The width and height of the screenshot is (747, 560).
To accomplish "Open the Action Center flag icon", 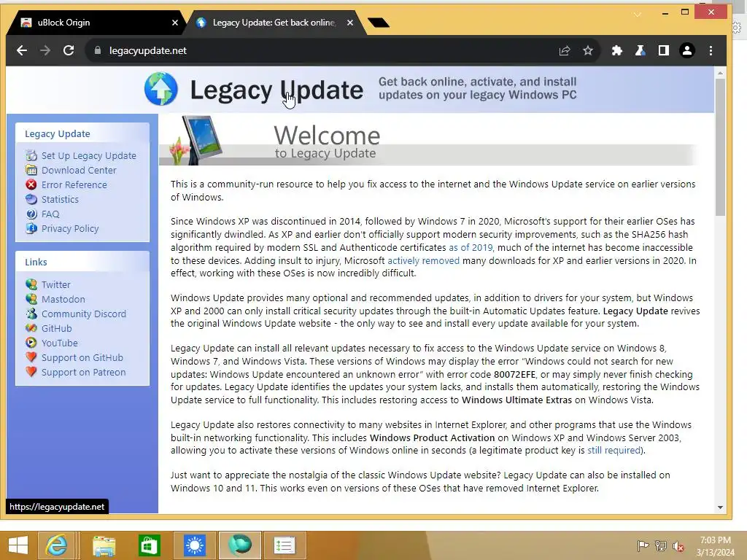I will tap(643, 545).
